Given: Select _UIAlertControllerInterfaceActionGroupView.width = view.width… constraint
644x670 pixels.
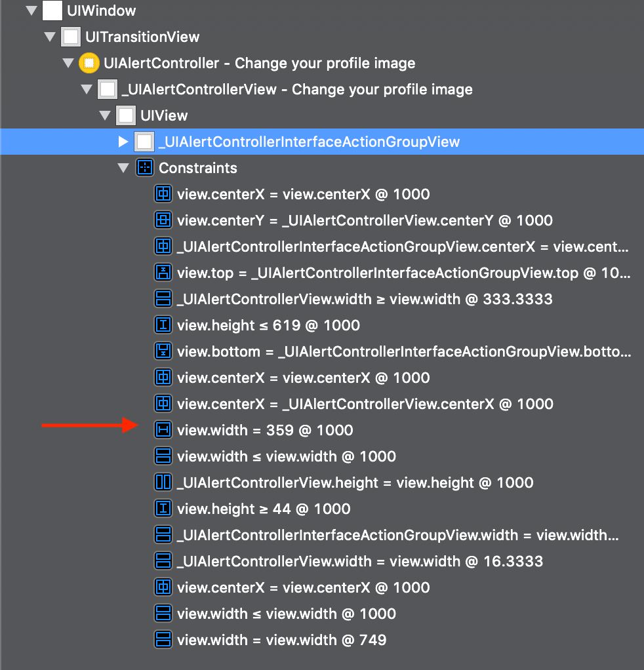Looking at the screenshot, I should [398, 535].
